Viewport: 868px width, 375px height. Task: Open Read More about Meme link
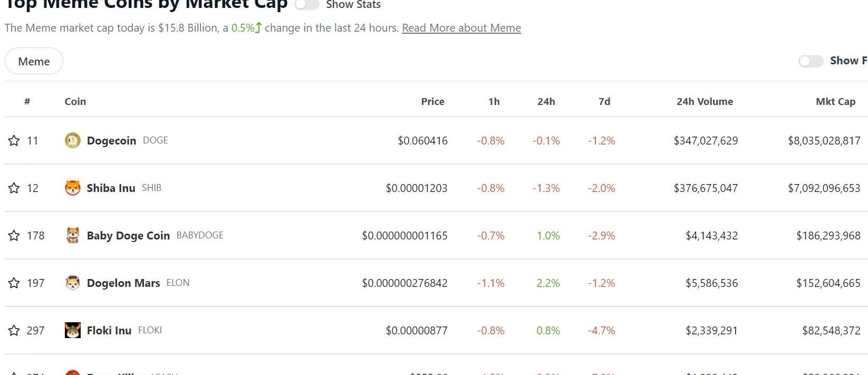461,28
